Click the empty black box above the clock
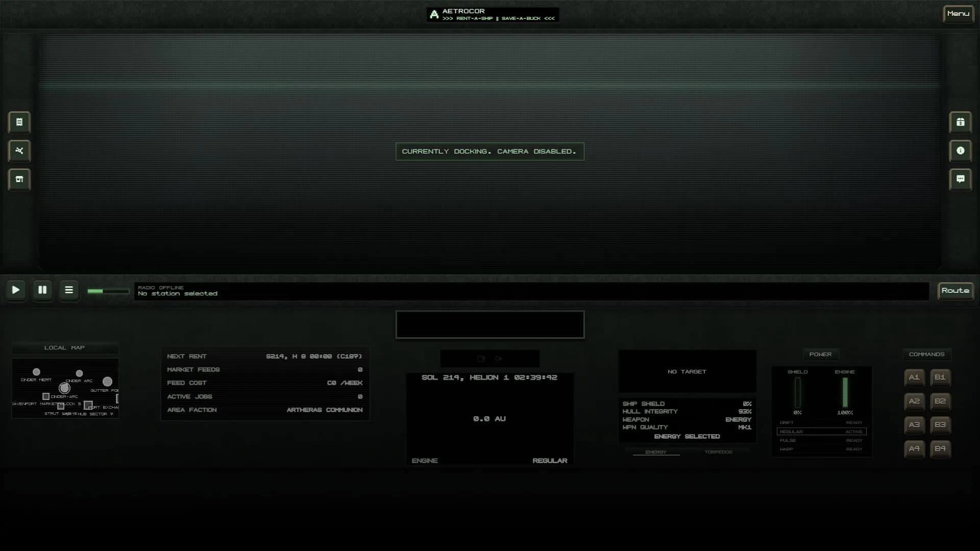Screen dimensions: 980x551 coord(490,324)
